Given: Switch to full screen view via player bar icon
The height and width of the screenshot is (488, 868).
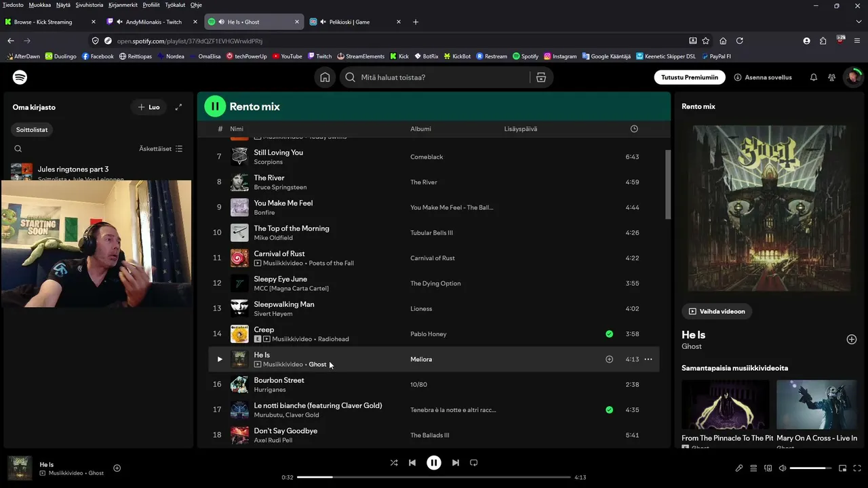Looking at the screenshot, I should pos(856,468).
